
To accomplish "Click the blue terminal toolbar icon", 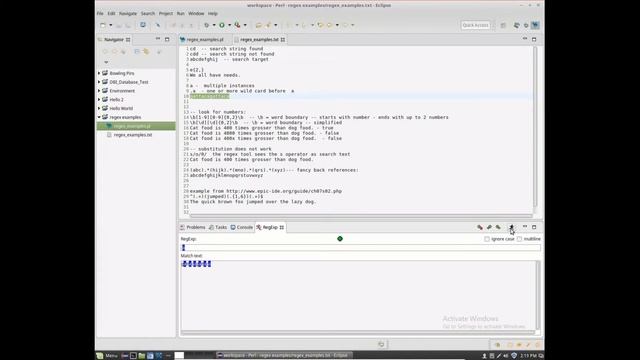I will coord(142,25).
